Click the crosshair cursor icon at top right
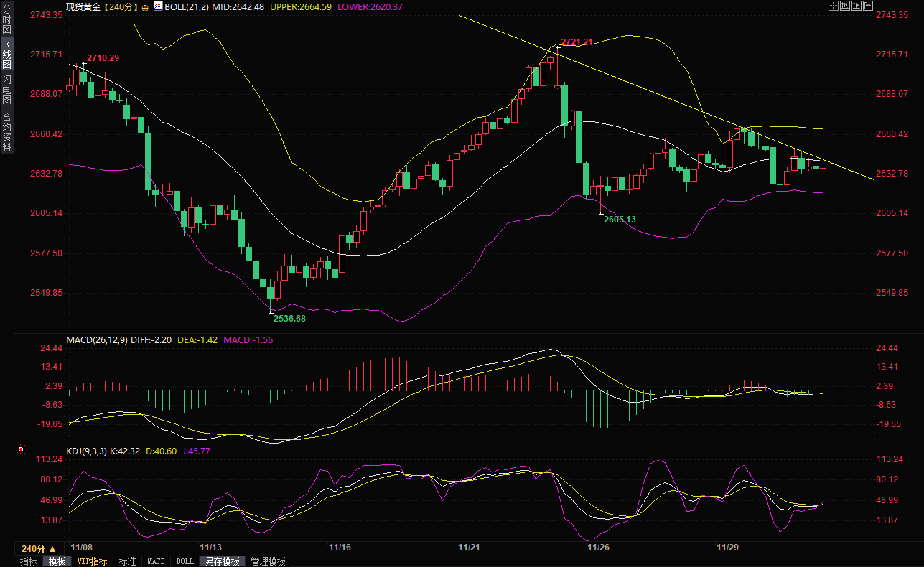This screenshot has height=567, width=924. click(x=834, y=6)
